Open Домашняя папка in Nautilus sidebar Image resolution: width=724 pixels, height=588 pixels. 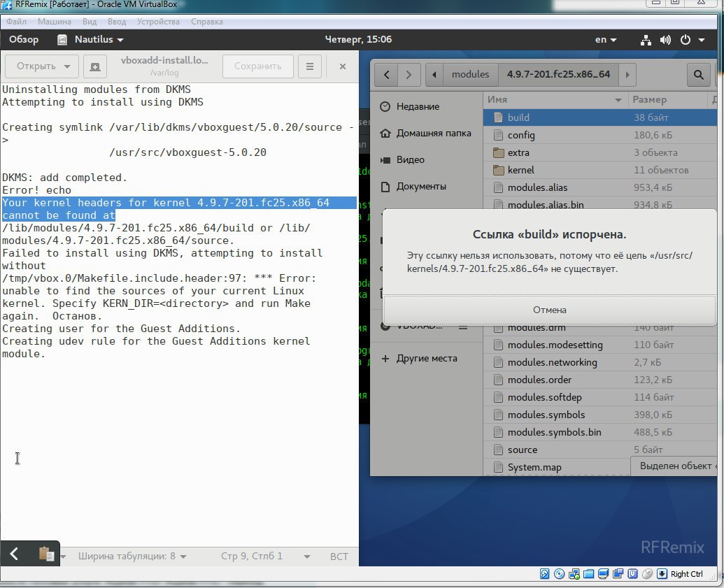[426, 134]
